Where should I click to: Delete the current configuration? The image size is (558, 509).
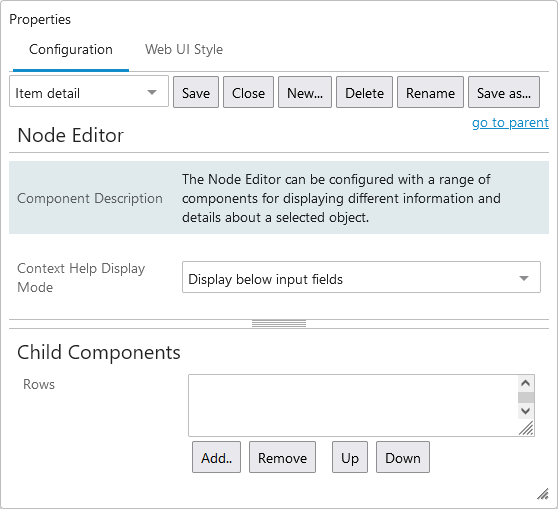pyautogui.click(x=364, y=92)
